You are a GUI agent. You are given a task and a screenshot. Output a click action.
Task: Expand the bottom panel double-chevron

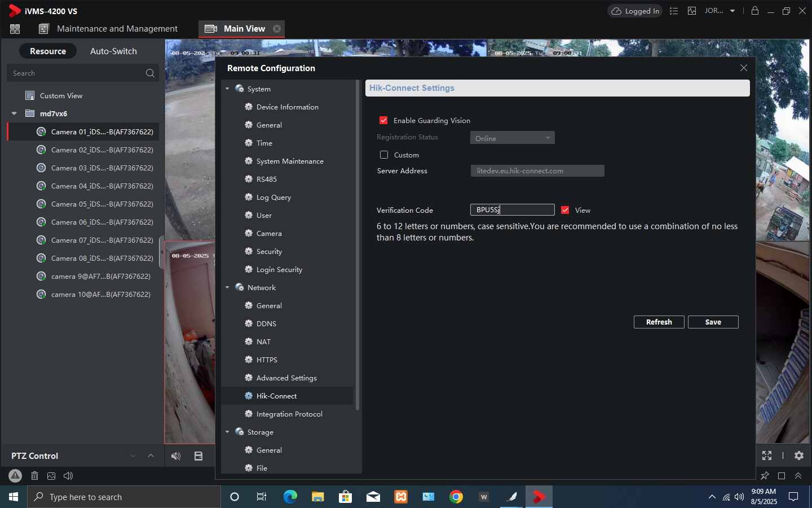[x=798, y=476]
